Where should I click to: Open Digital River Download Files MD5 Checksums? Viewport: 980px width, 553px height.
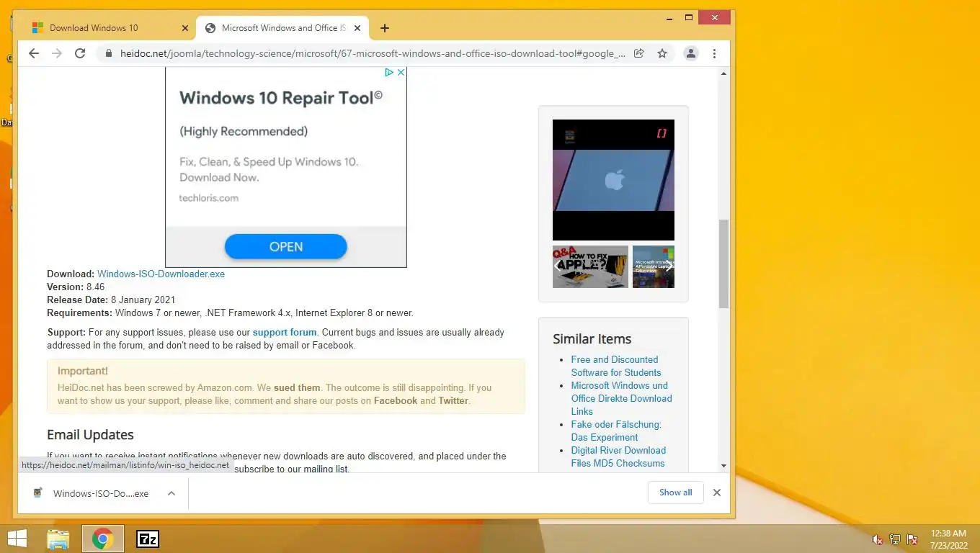click(618, 457)
